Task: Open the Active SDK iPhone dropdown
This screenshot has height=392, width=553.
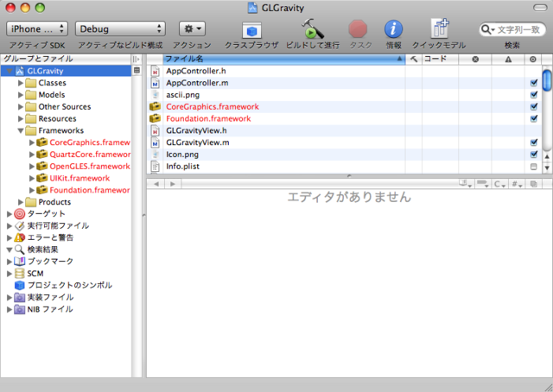Action: point(37,28)
